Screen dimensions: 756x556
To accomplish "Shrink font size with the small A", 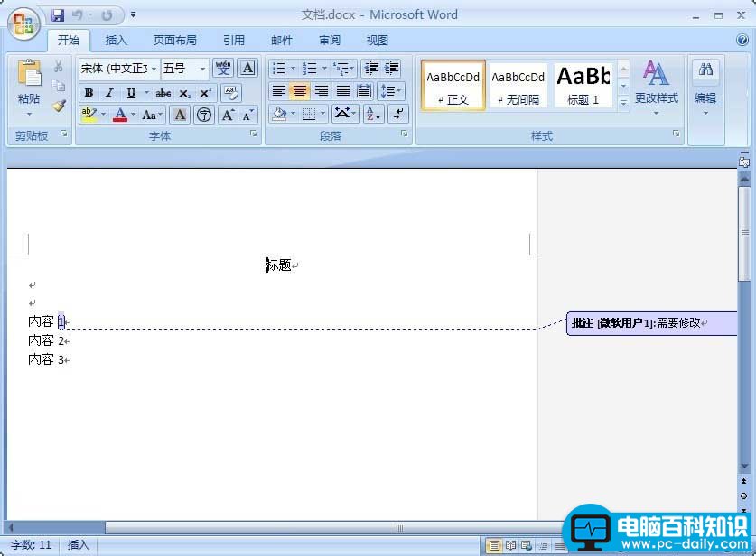I will tap(247, 115).
